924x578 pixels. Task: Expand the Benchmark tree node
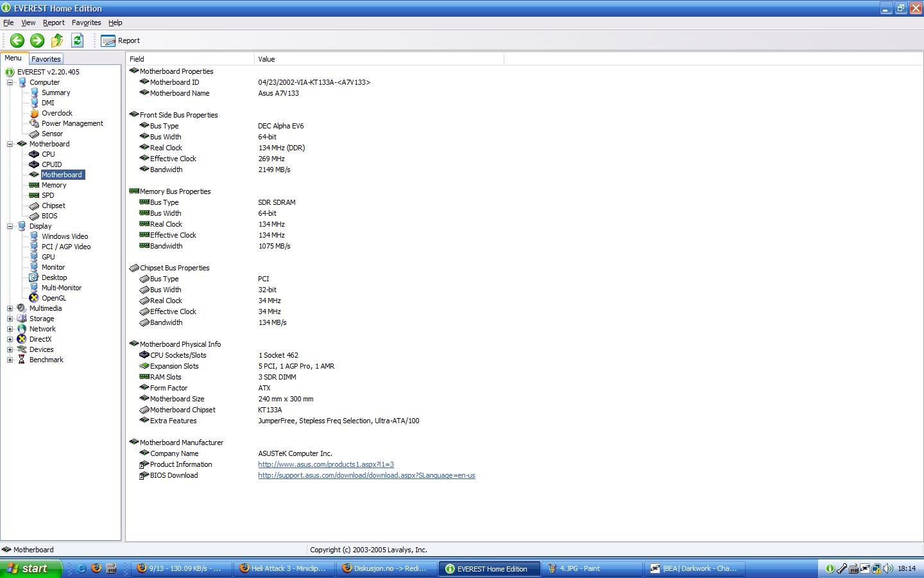(x=10, y=360)
